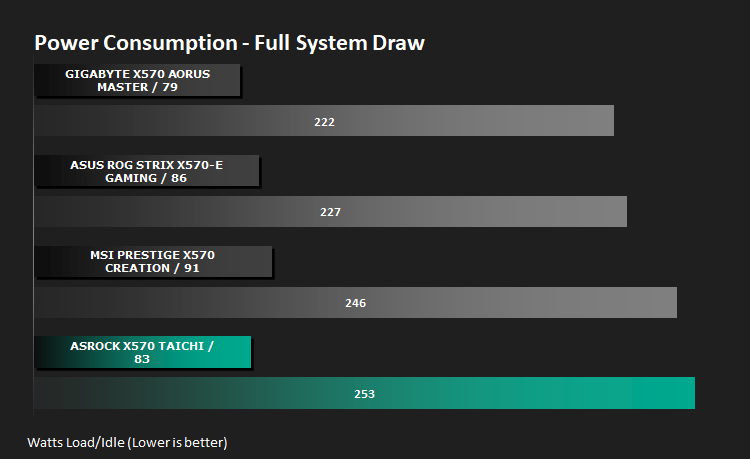Click the 91 idle value for MSI
Viewport: 750px width, 459px height.
pos(191,268)
